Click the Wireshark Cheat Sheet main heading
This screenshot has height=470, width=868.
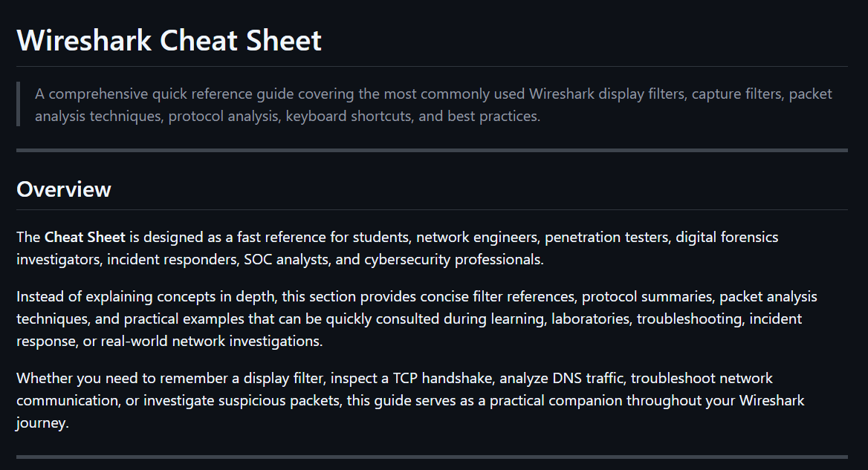[x=169, y=40]
